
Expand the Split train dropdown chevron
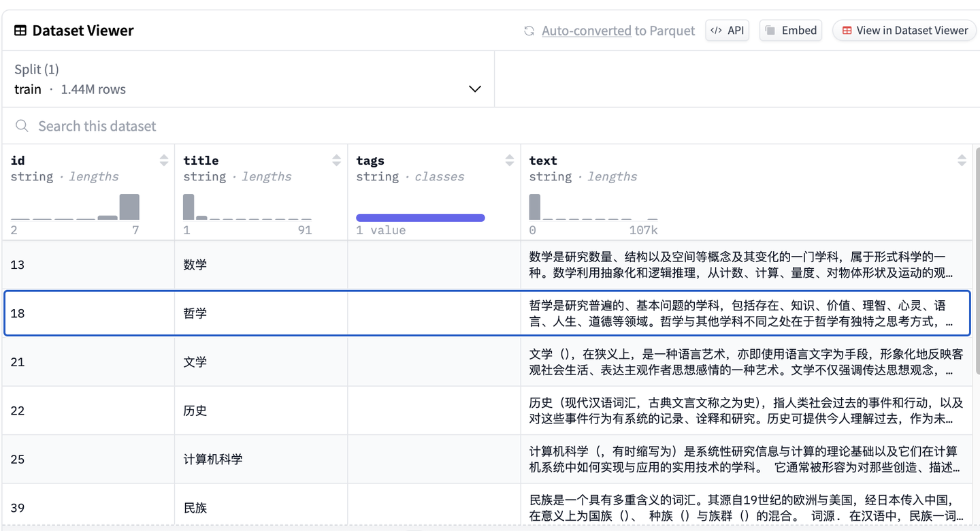click(x=475, y=89)
